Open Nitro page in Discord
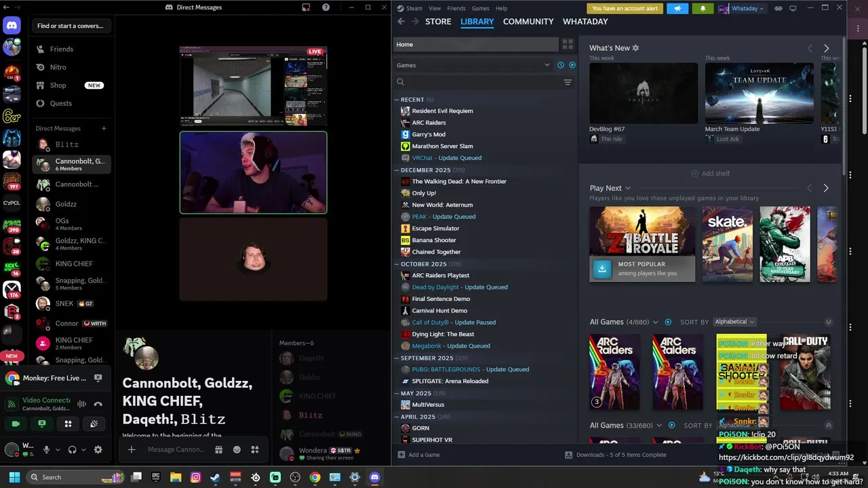Viewport: 868px width, 488px height. tap(71, 67)
